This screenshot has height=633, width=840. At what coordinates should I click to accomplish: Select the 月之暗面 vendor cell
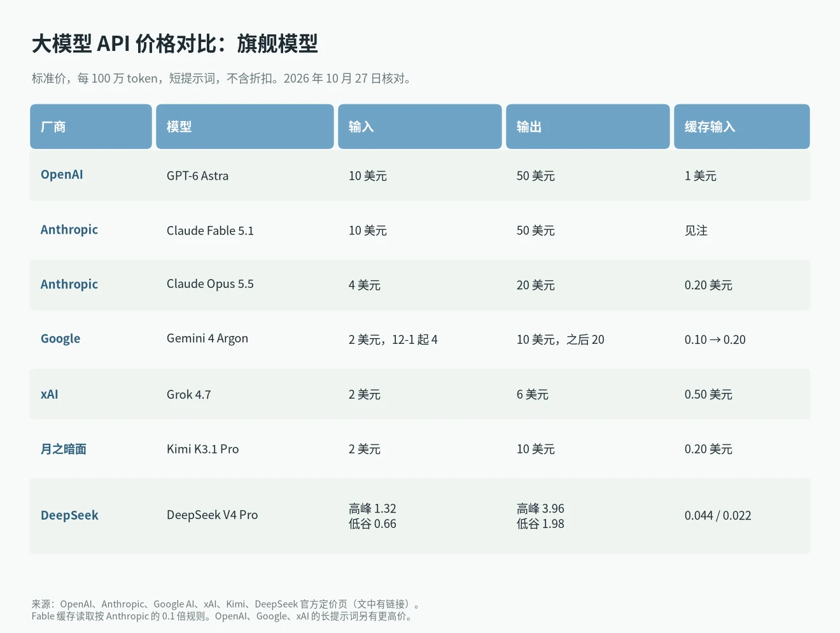click(x=64, y=449)
